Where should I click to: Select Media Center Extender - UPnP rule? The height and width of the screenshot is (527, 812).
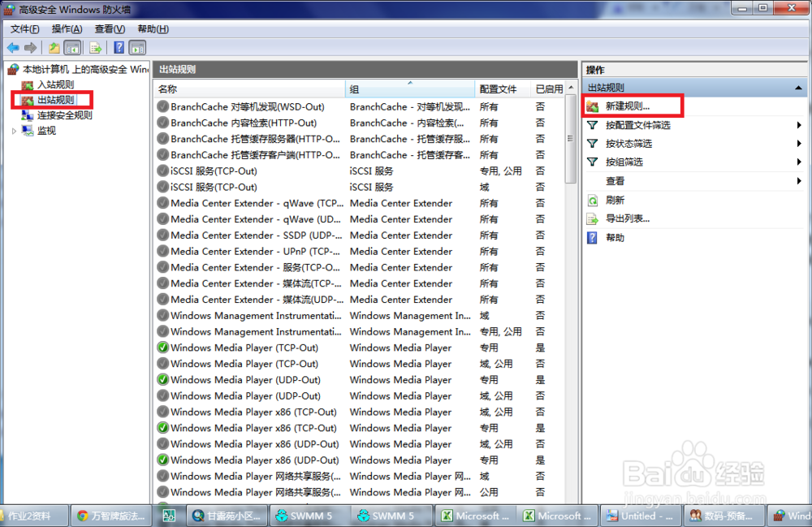click(x=255, y=251)
